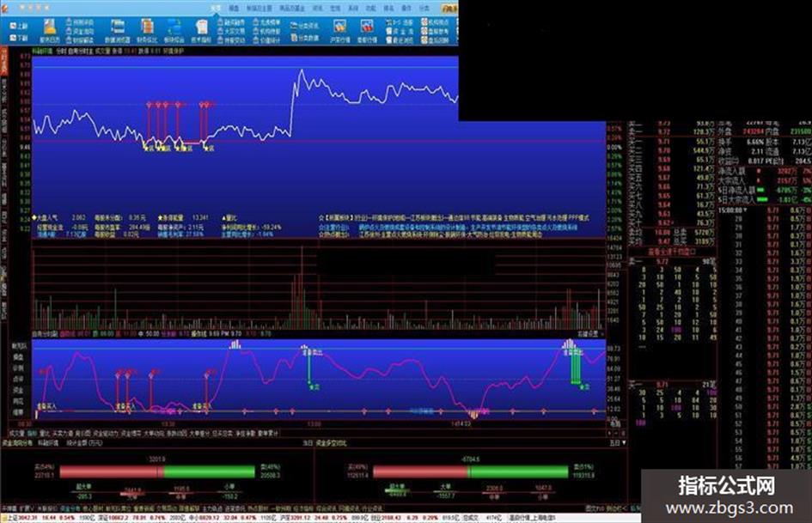
Task: Open 分类数据 in the toolbar
Action: 304,38
